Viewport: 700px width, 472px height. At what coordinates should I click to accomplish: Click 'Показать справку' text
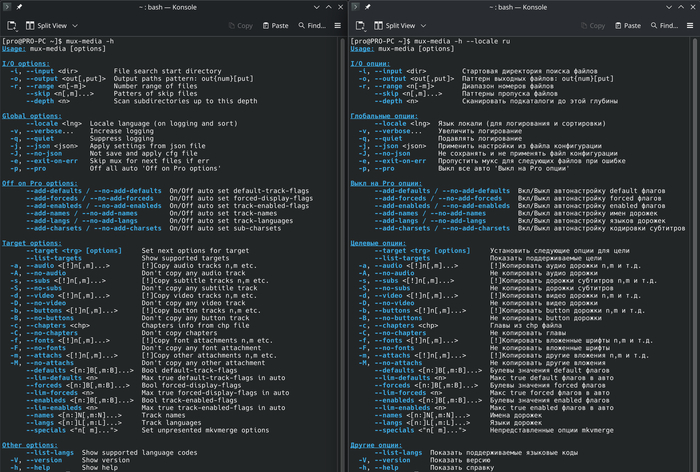[x=462, y=468]
